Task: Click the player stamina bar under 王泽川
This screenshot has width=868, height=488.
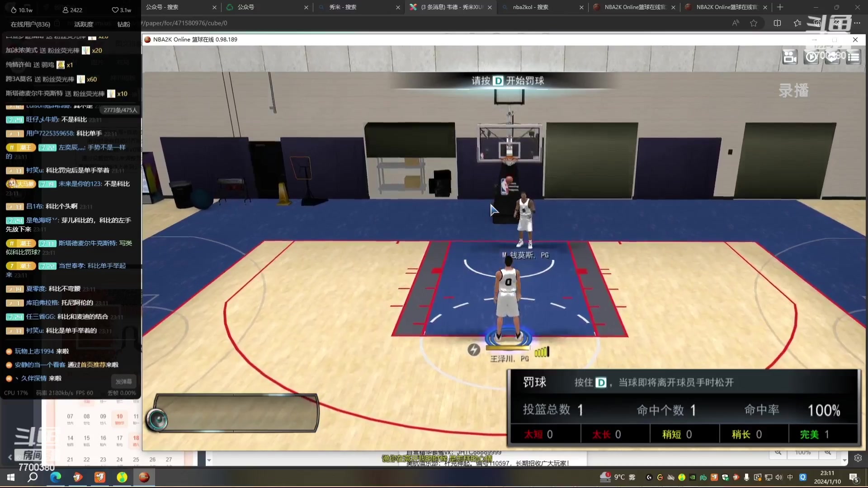Action: (508, 348)
